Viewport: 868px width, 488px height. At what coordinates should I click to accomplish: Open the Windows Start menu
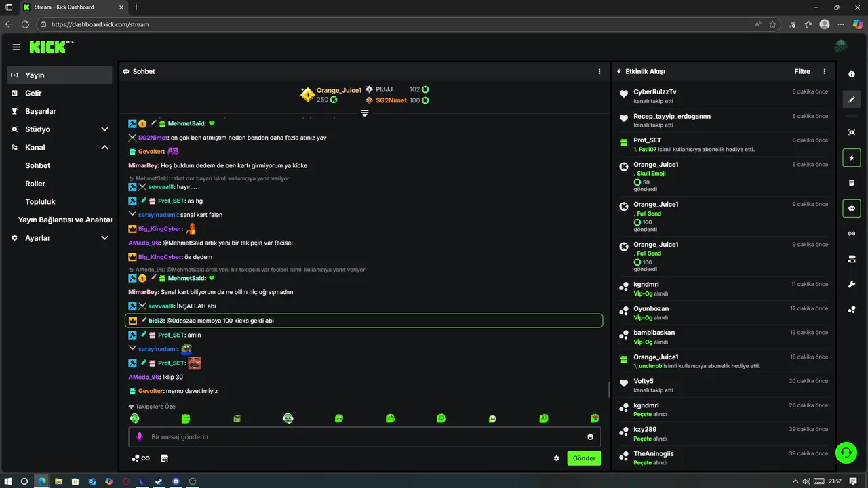(8, 481)
